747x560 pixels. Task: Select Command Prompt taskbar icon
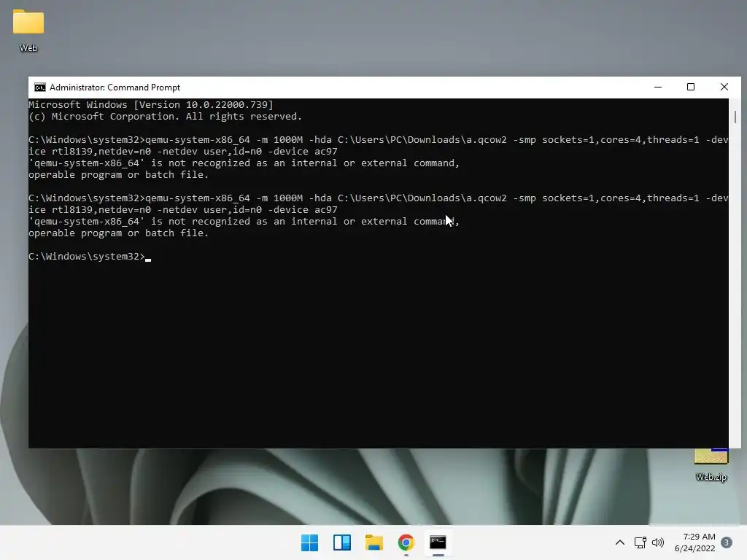click(x=438, y=542)
